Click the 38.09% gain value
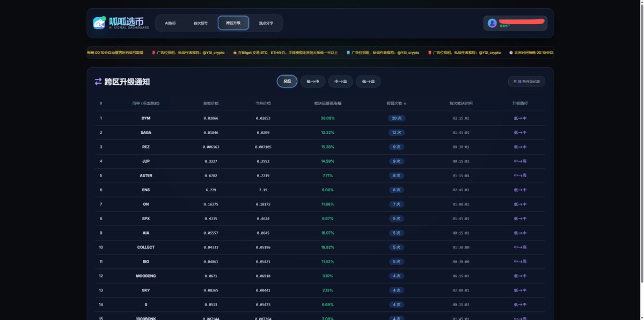Image resolution: width=644 pixels, height=320 pixels. tap(328, 118)
